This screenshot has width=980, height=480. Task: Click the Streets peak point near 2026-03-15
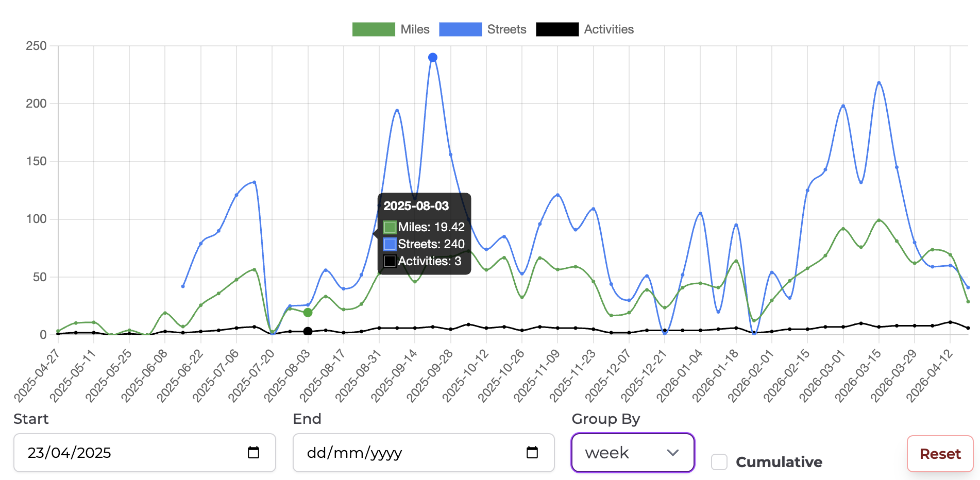click(x=879, y=82)
